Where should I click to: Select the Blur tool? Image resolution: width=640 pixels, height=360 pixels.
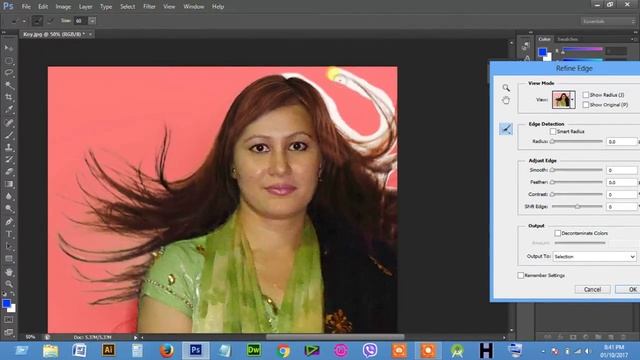pyautogui.click(x=9, y=196)
